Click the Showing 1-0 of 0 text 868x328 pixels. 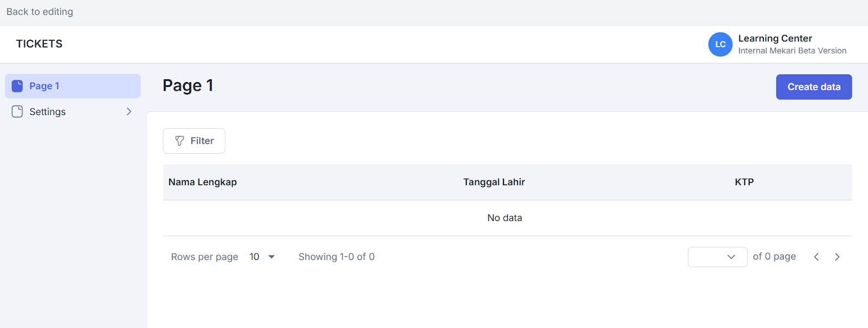click(336, 257)
